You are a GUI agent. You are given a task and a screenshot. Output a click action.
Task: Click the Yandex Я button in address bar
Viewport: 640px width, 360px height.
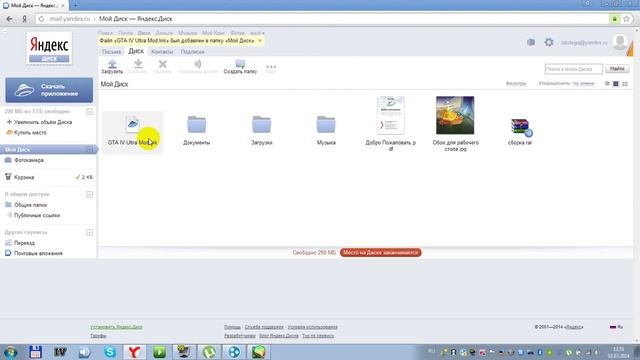pyautogui.click(x=24, y=19)
